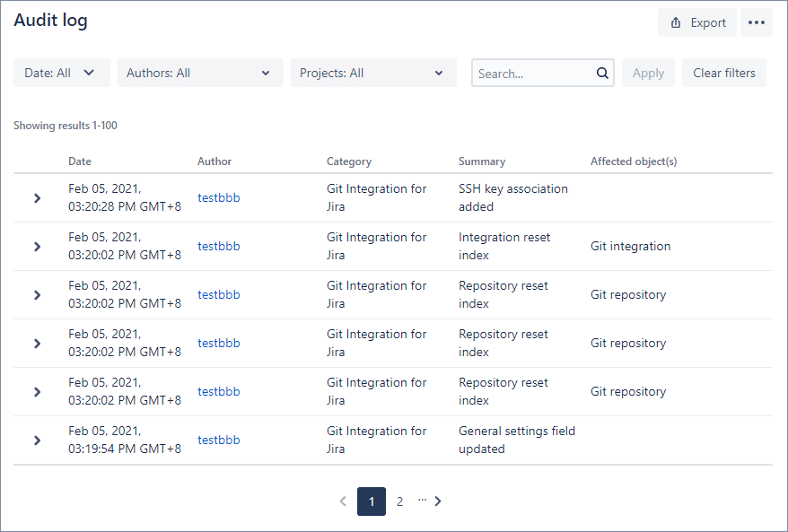The height and width of the screenshot is (532, 788).
Task: Click the three-dot more actions button
Action: coord(756,22)
